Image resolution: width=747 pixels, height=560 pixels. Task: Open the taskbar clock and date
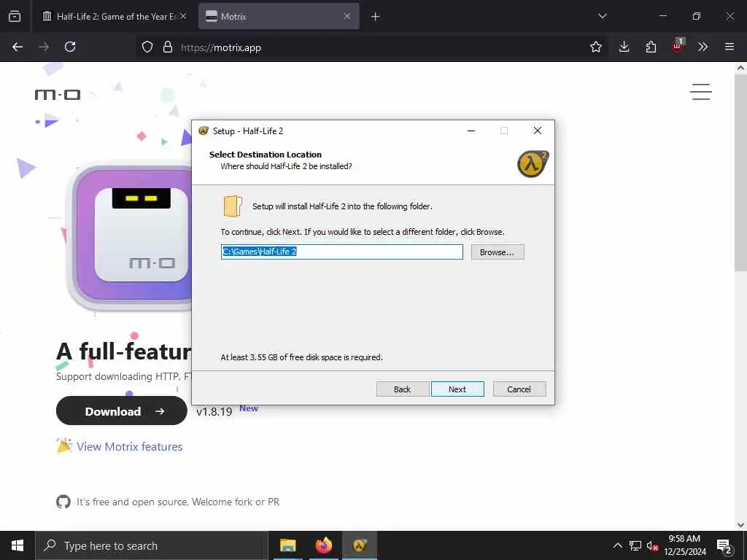pyautogui.click(x=684, y=545)
